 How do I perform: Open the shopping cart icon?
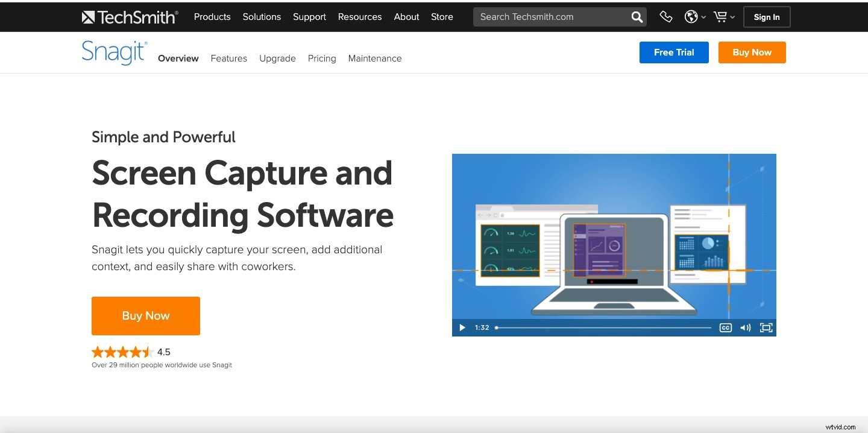[x=720, y=17]
